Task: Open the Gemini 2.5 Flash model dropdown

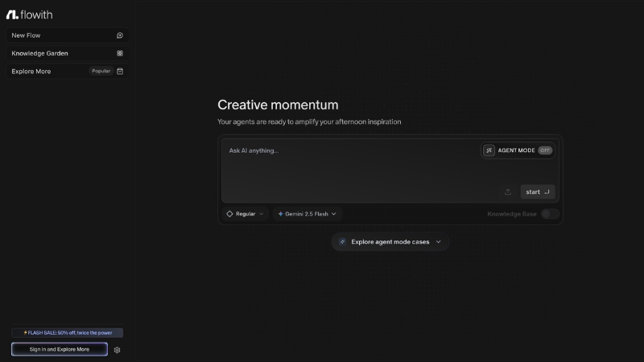Action: (x=308, y=214)
